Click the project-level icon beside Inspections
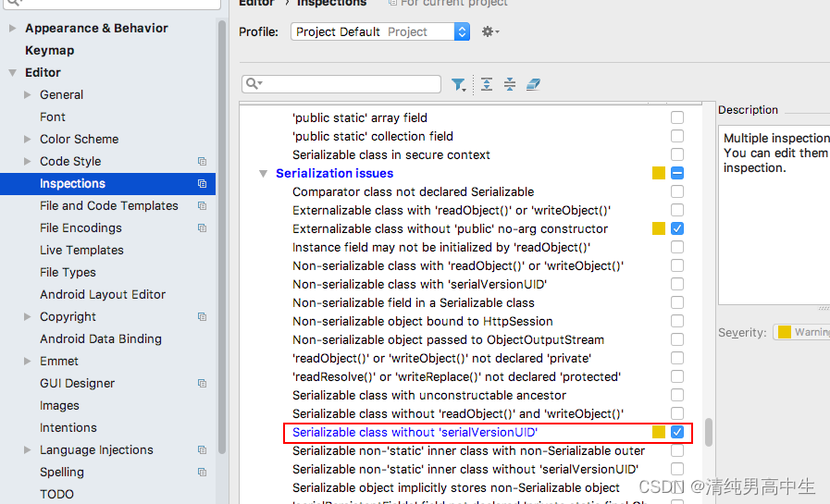Viewport: 830px width, 504px height. 202,183
